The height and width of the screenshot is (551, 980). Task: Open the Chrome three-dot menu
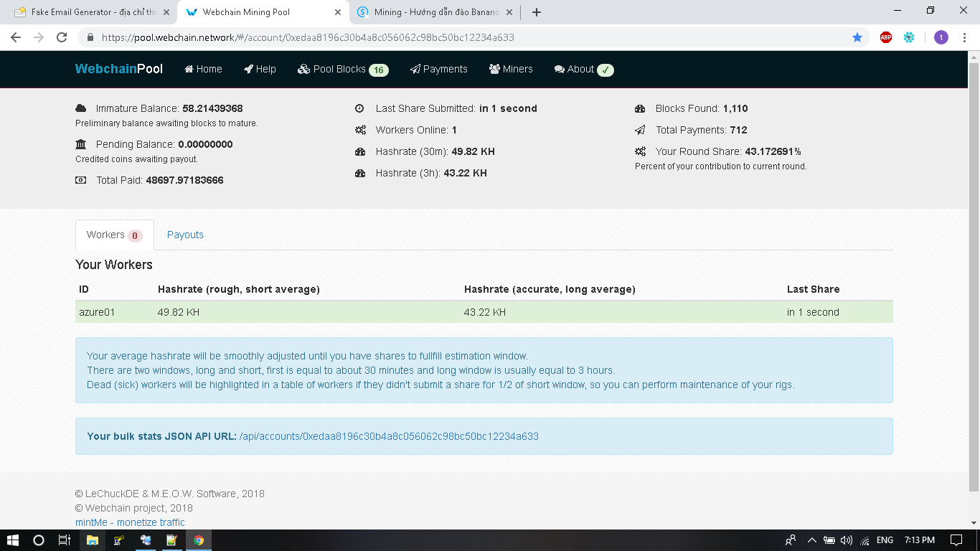(x=966, y=37)
